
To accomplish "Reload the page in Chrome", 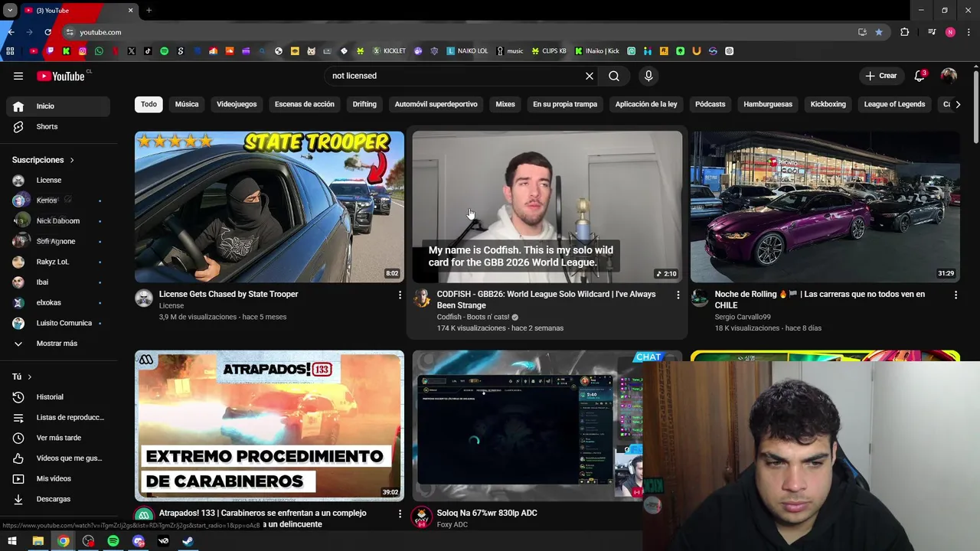I will pos(47,32).
